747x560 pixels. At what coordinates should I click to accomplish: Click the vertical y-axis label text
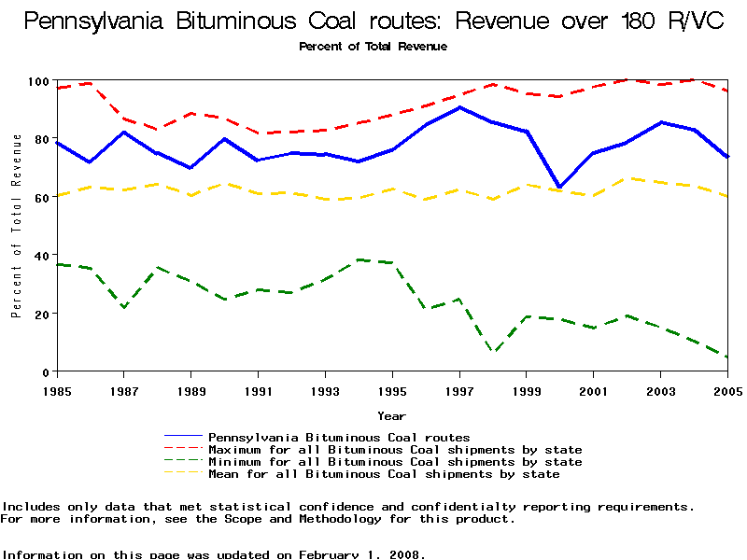tap(16, 226)
